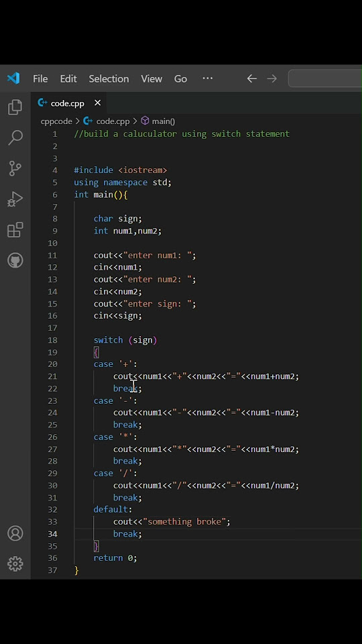Open the Search view in the activity bar

click(15, 138)
